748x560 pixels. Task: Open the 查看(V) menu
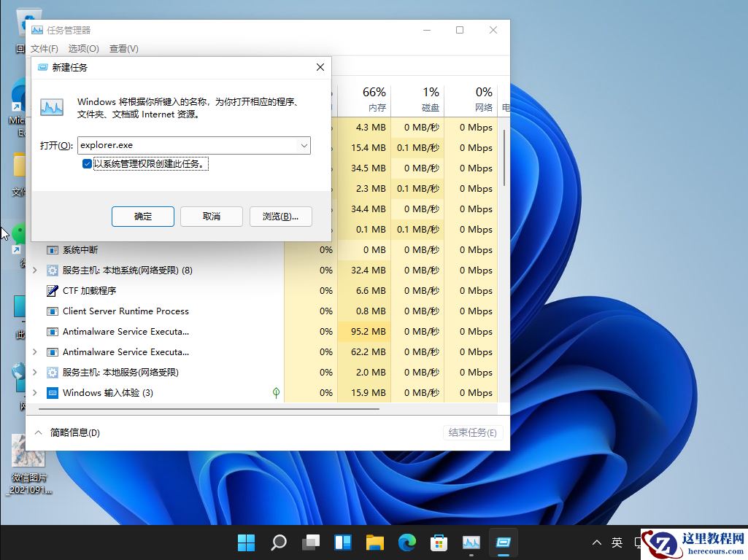point(123,48)
